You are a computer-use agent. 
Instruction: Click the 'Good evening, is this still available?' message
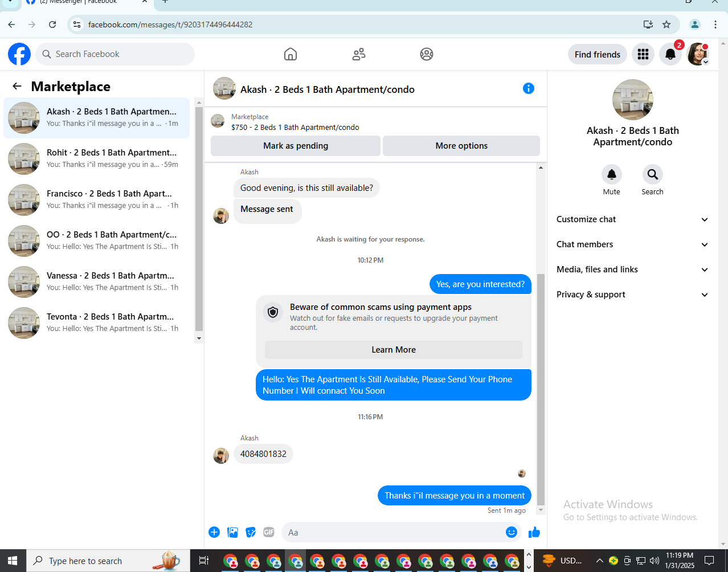pos(306,188)
